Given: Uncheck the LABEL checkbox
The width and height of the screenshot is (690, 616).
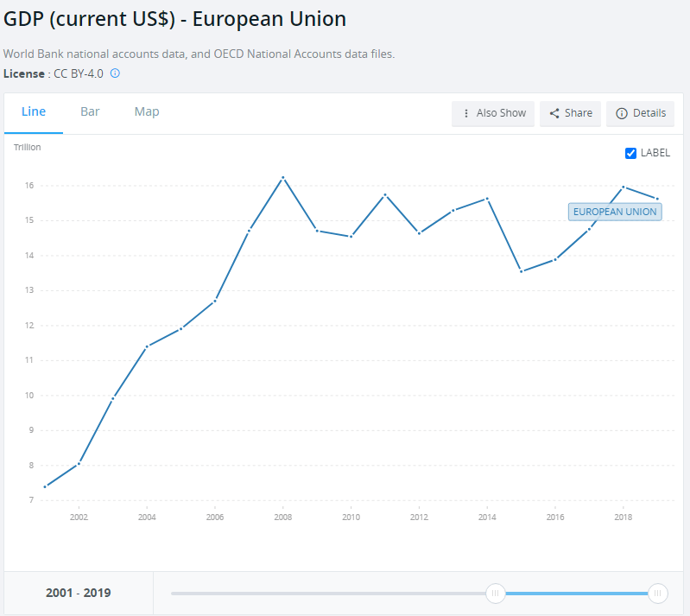Looking at the screenshot, I should tap(630, 153).
